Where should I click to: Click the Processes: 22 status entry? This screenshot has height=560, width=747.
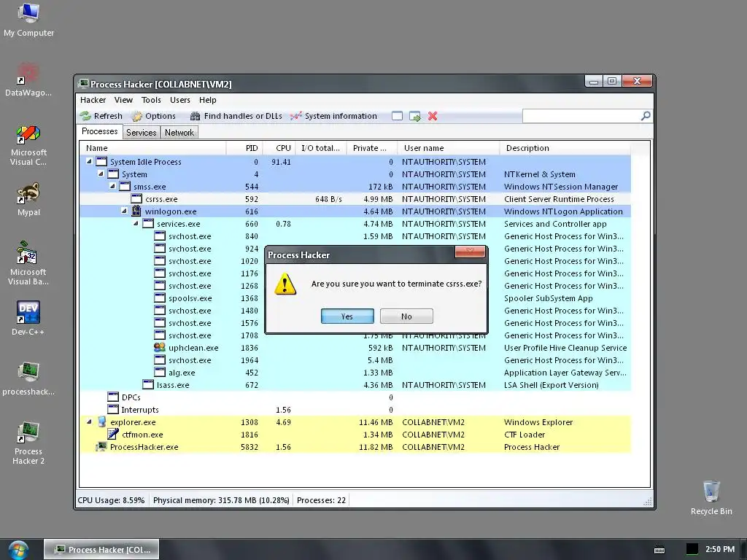[321, 500]
